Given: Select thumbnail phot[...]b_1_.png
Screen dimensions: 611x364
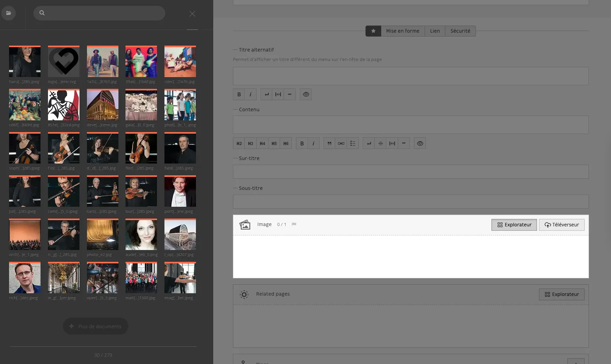Looking at the screenshot, I should pyautogui.click(x=180, y=105).
